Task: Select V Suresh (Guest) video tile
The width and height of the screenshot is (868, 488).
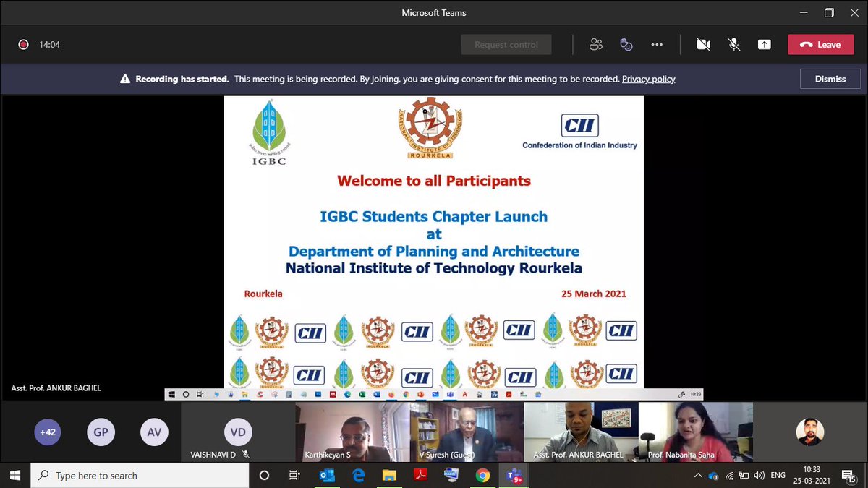Action: pos(467,432)
